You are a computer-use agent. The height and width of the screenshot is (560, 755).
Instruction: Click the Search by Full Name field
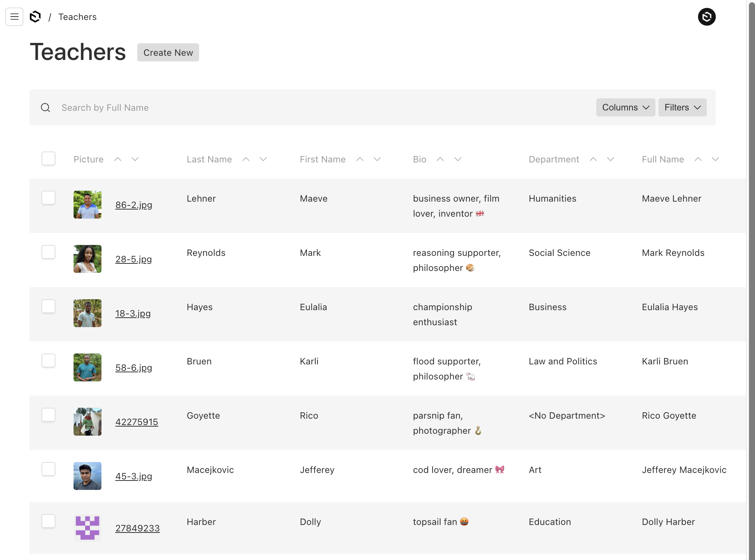tap(302, 108)
